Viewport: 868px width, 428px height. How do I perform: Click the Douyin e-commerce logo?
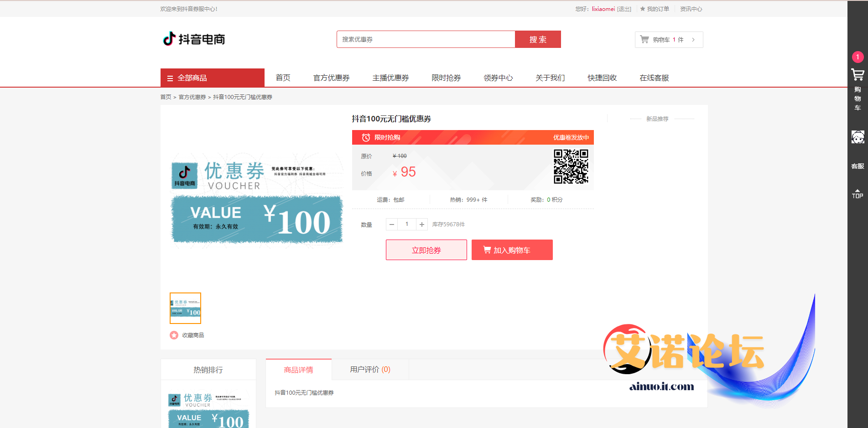(194, 39)
